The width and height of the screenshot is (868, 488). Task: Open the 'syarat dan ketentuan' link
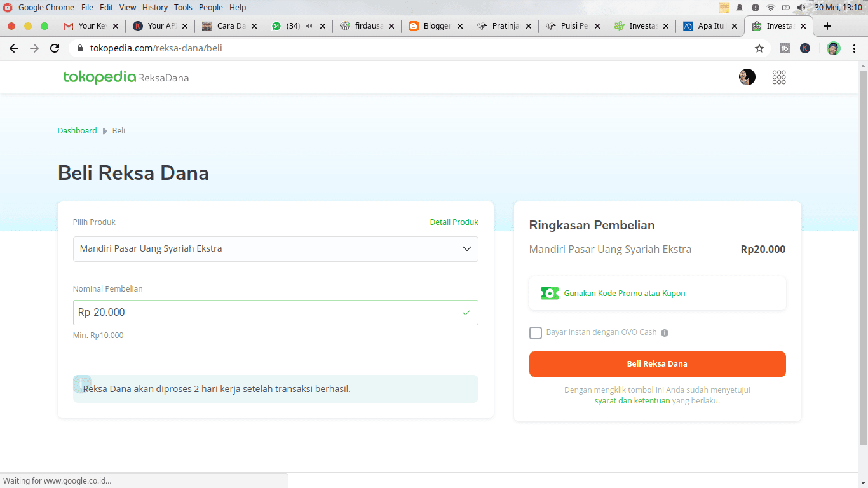(x=632, y=401)
